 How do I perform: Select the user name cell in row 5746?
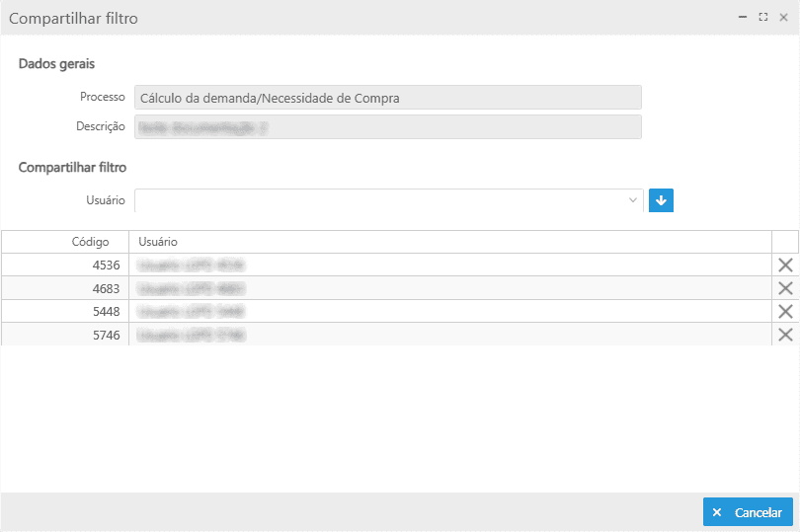pyautogui.click(x=449, y=335)
